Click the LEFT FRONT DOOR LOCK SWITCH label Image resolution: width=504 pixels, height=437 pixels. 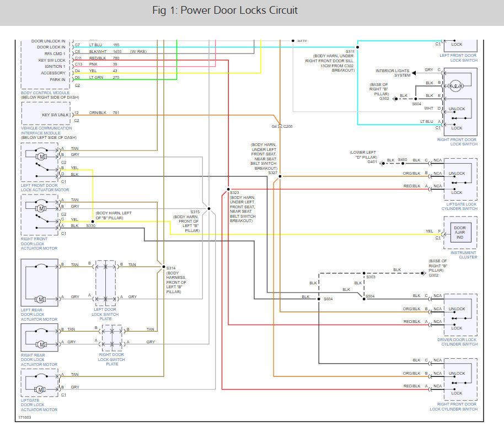click(458, 58)
